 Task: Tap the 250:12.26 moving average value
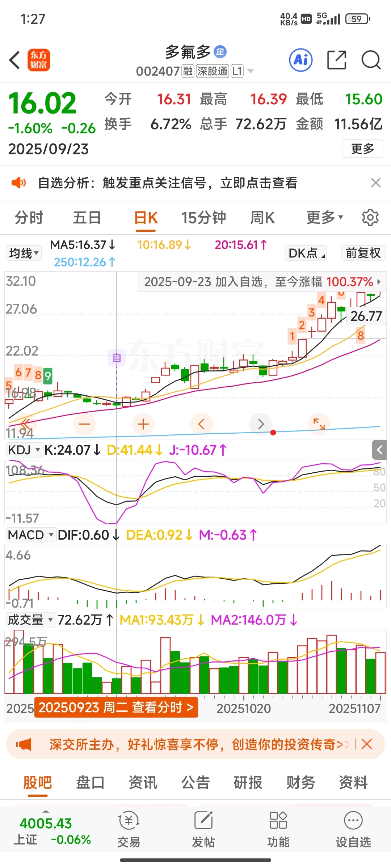coord(85,262)
